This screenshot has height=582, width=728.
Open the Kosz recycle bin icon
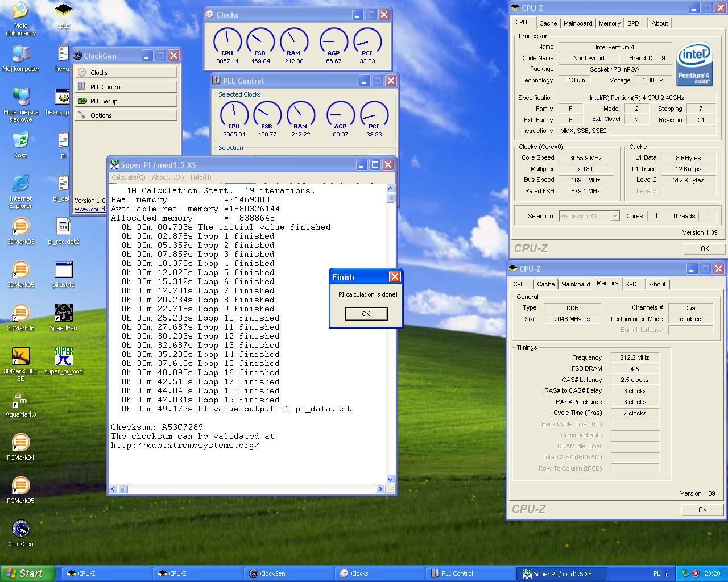20,145
